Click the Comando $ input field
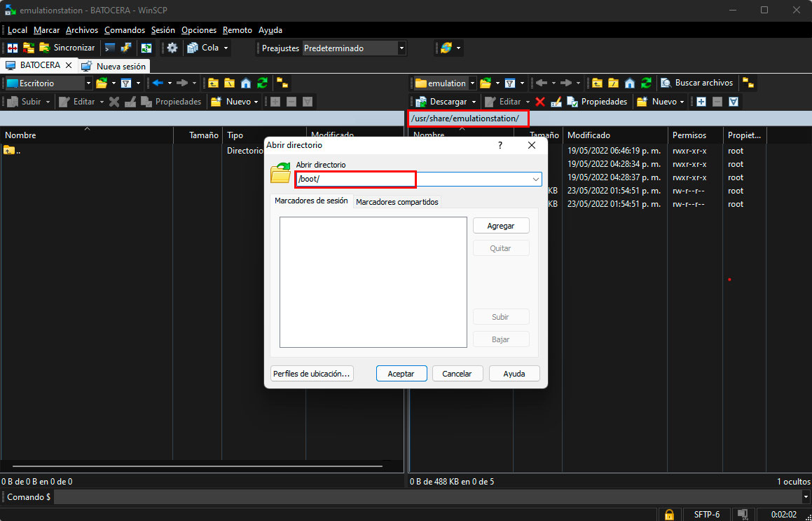812x521 pixels. 428,496
